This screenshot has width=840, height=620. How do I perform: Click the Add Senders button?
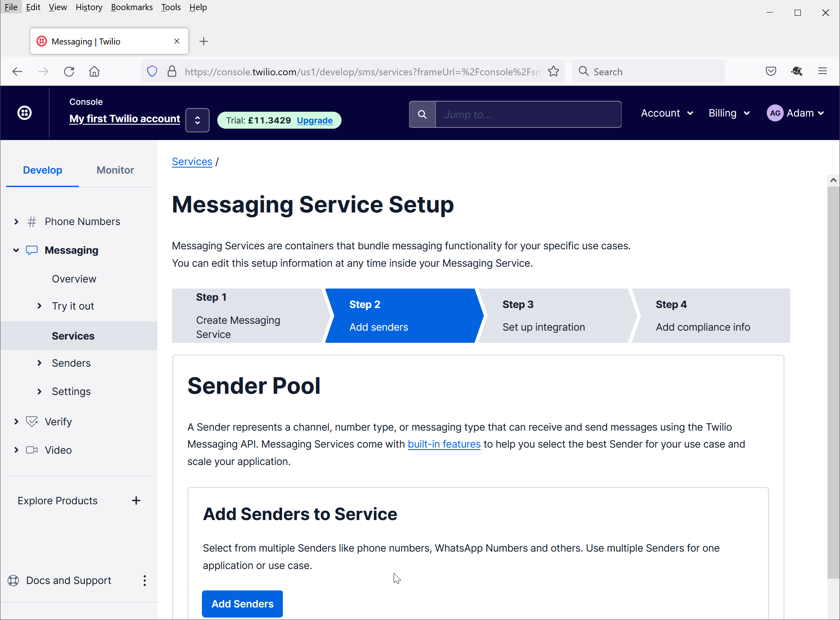242,604
